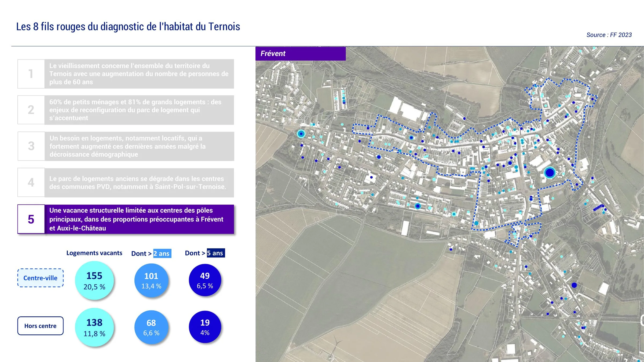Screen dimensions: 644x362
Task: Click the 'Hors centre' label box
Action: (41, 326)
